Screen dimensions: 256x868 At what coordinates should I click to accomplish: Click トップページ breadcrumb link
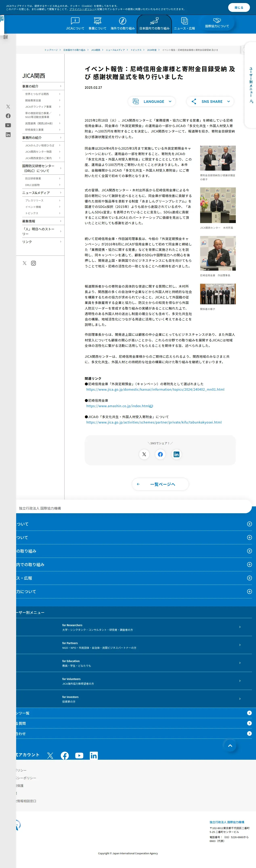[51, 50]
